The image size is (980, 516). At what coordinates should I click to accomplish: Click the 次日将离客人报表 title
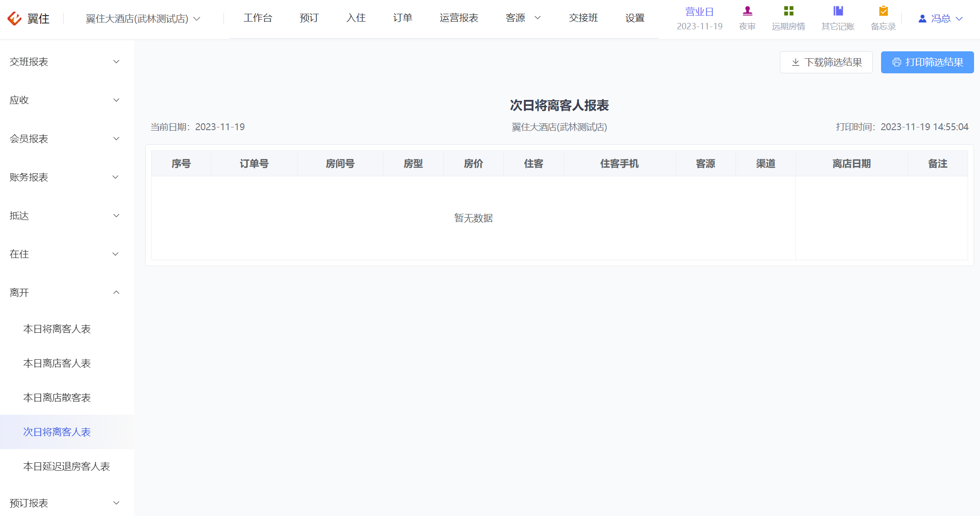point(560,105)
